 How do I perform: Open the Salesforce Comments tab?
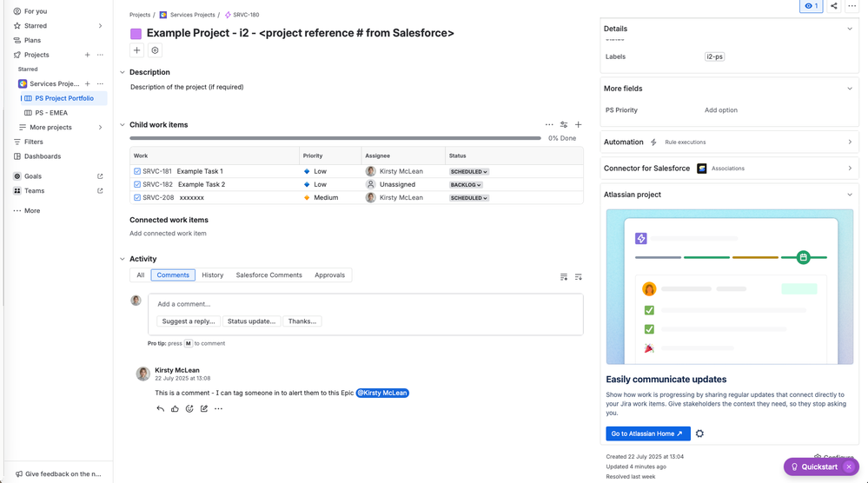[269, 275]
